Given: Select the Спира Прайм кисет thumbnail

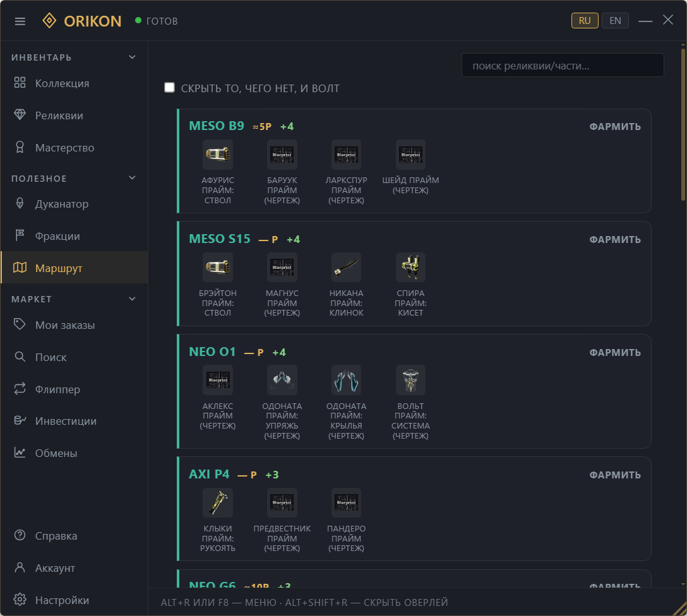Looking at the screenshot, I should (410, 267).
